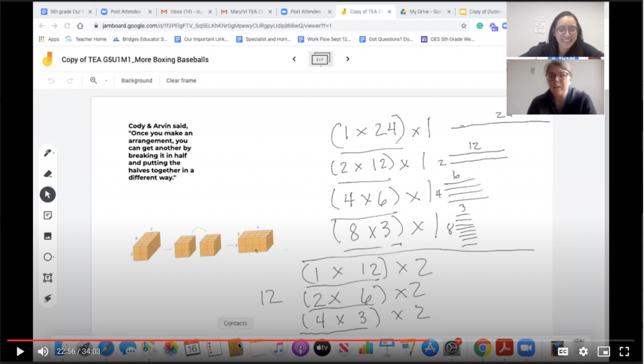The image size is (644, 364).
Task: Click the zoom magnifier icon
Action: coord(93,80)
